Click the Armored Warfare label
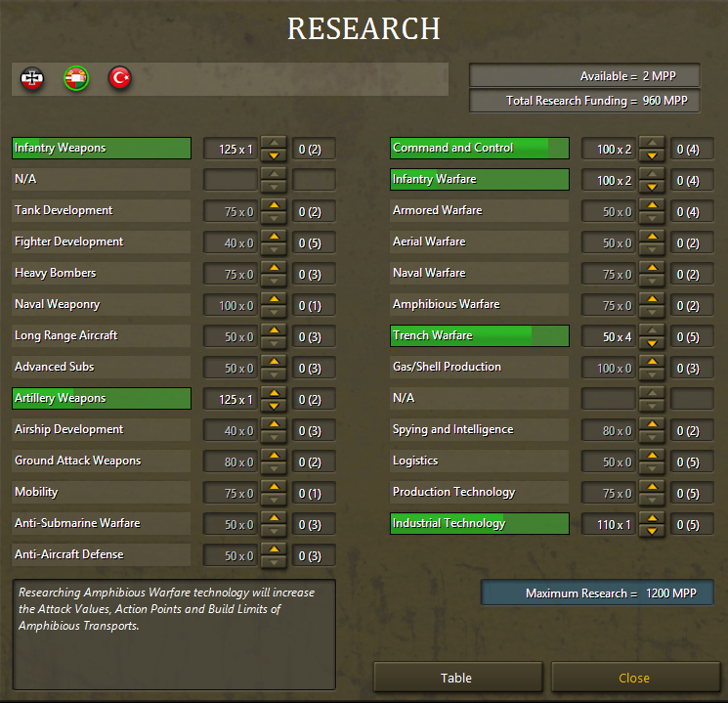This screenshot has height=703, width=728. coord(438,210)
